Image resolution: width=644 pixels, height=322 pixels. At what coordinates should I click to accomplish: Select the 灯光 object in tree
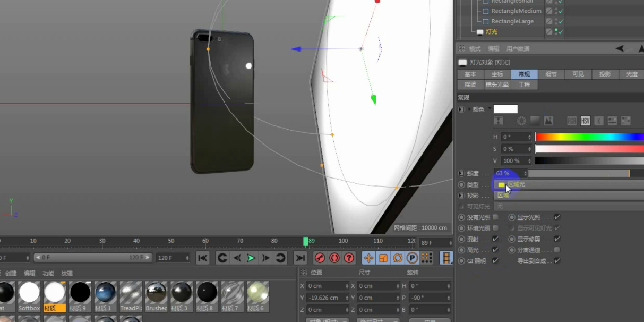(492, 32)
